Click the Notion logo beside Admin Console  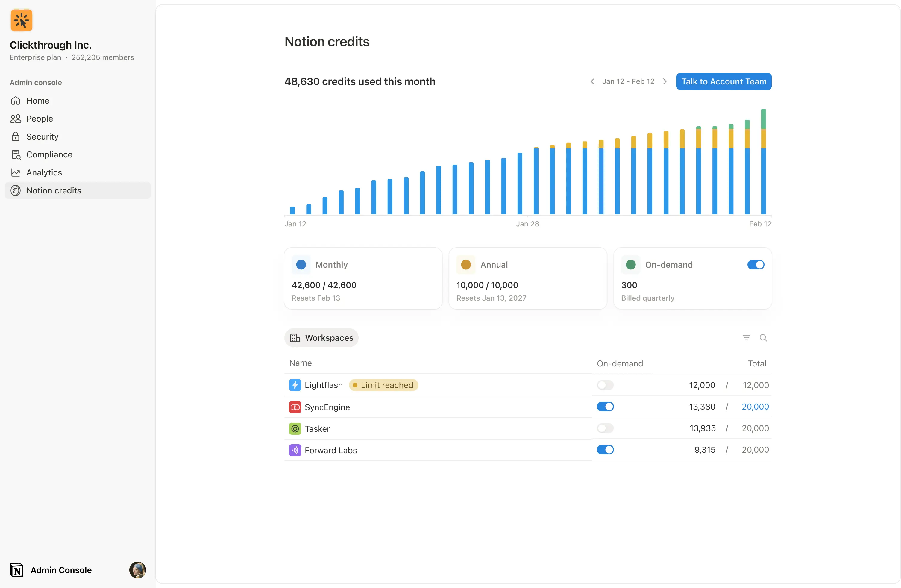17,570
